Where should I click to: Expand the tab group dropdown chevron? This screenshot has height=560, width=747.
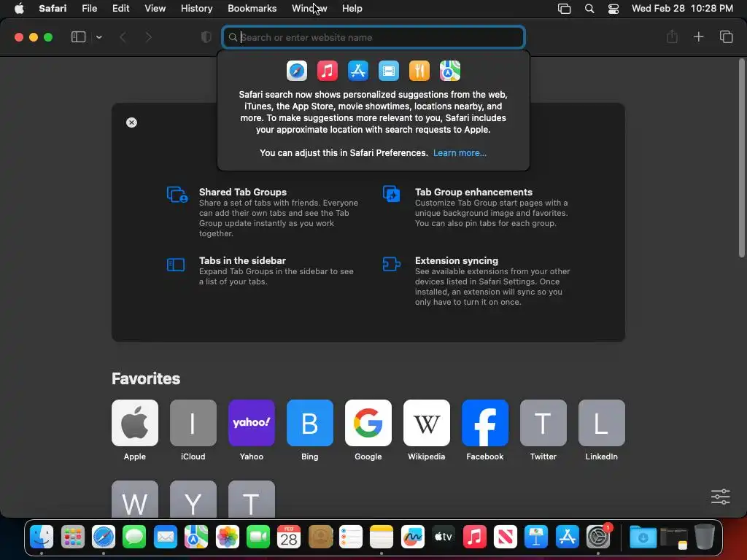(98, 37)
